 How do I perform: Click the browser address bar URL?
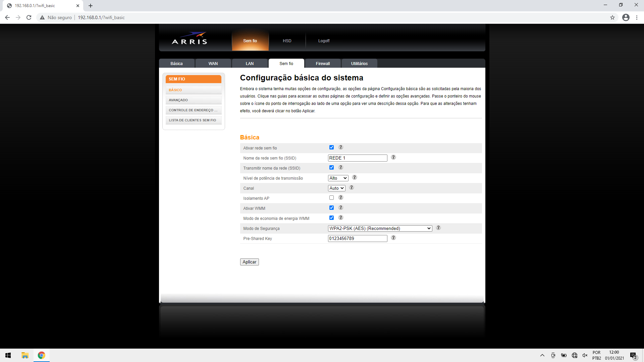pyautogui.click(x=101, y=17)
